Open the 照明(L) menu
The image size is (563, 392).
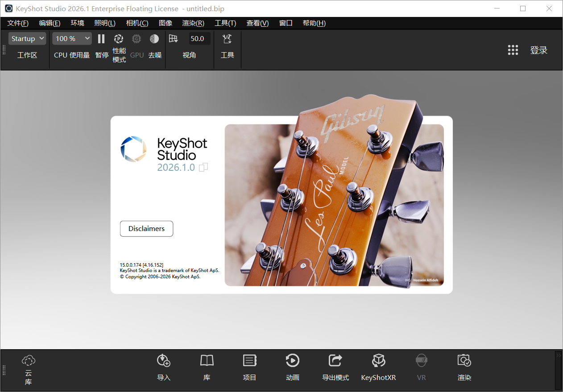105,23
